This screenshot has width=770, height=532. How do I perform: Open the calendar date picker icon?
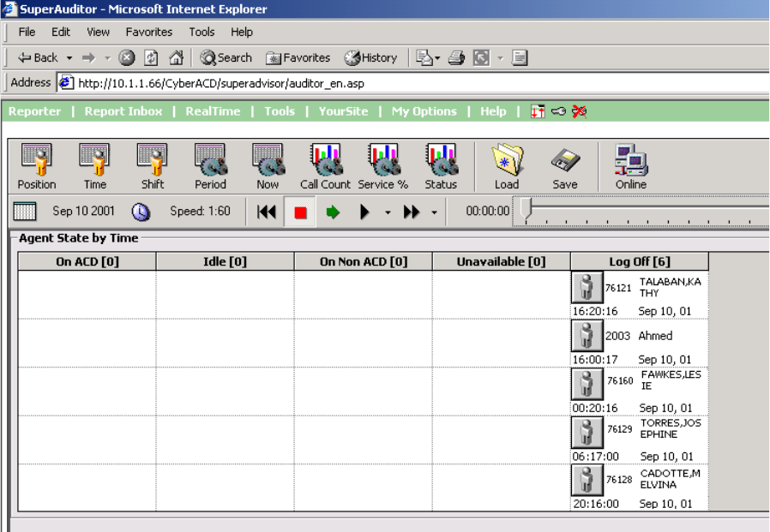25,212
